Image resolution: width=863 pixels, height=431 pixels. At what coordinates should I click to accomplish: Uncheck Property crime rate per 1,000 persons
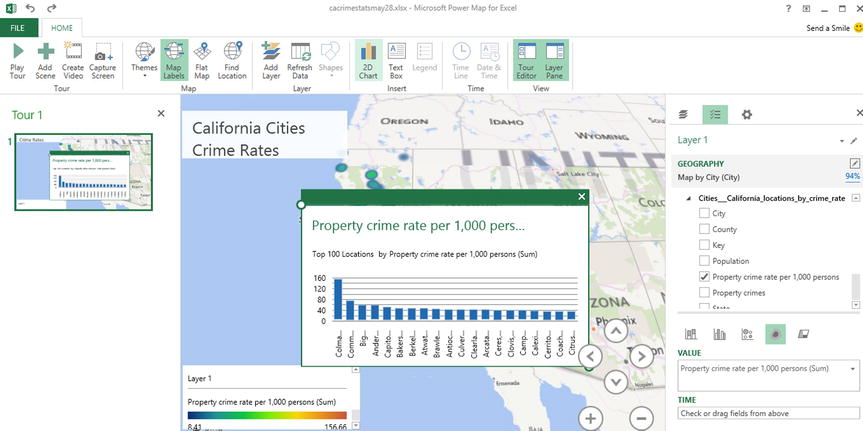704,276
